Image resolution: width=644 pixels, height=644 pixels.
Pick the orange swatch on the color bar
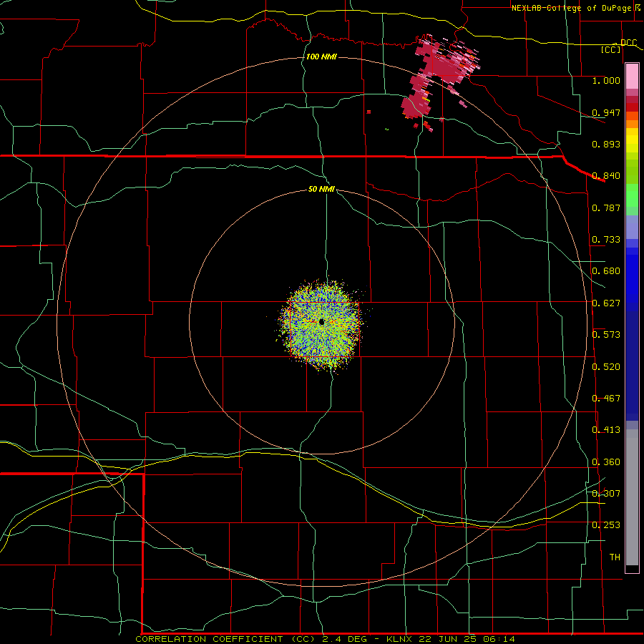(x=632, y=124)
